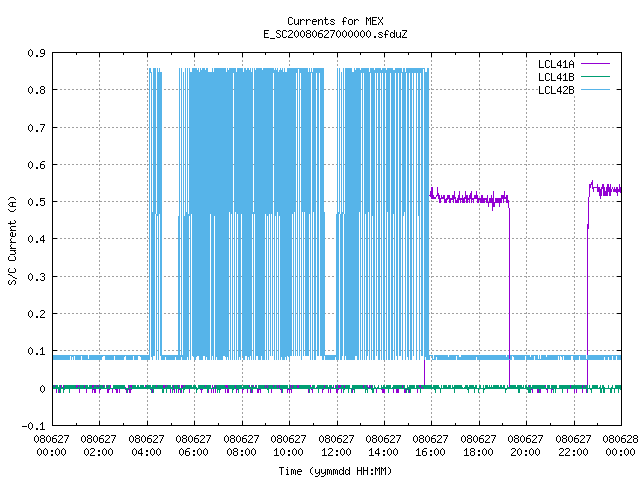Viewport: 640px width, 480px height.
Task: Click the y-axis tick value 0.8
Action: [x=36, y=90]
